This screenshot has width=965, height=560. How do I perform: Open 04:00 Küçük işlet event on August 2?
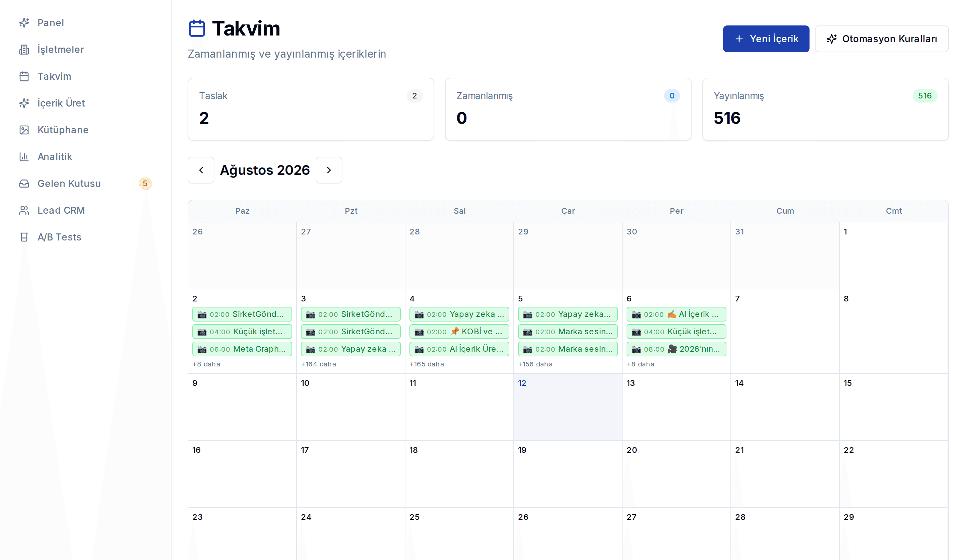(242, 332)
